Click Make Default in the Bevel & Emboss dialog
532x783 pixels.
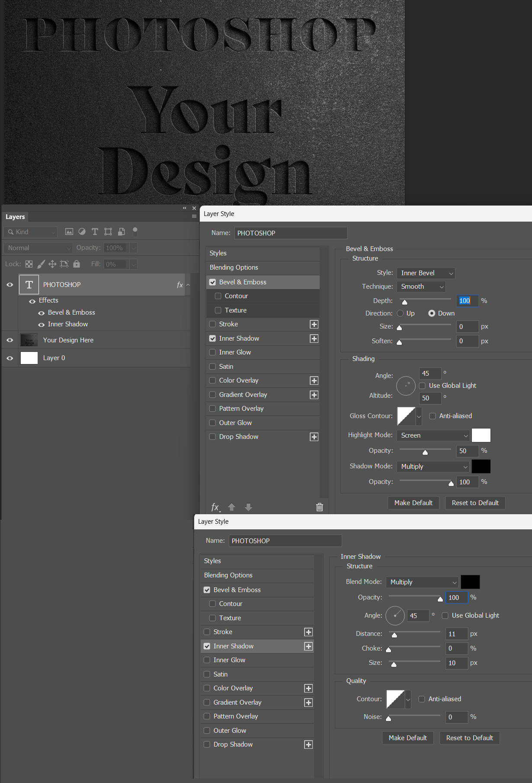(413, 503)
